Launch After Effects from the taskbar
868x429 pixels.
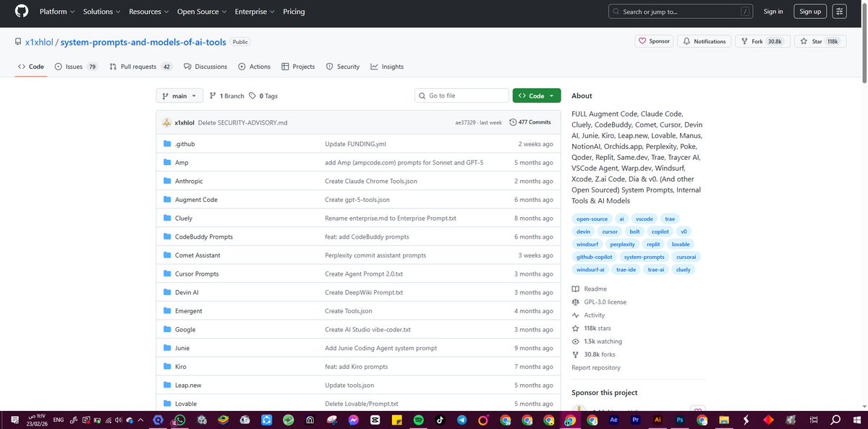pyautogui.click(x=614, y=420)
